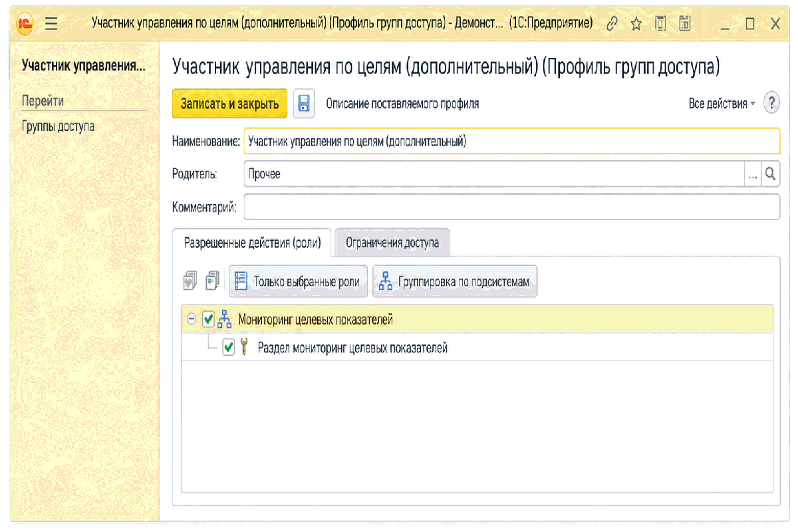Viewport: 798px width, 532px height.
Task: Toggle checkbox for Мониторинг целевых показателей
Action: coord(208,320)
